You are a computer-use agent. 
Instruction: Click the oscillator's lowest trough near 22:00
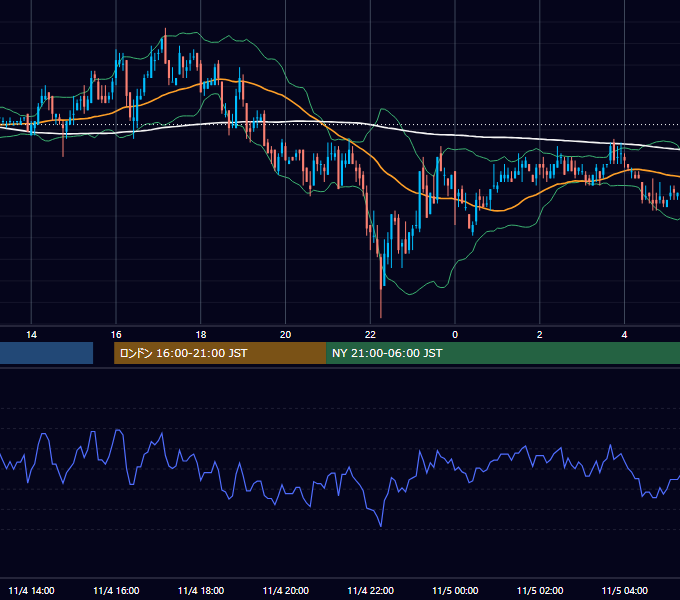coord(381,525)
